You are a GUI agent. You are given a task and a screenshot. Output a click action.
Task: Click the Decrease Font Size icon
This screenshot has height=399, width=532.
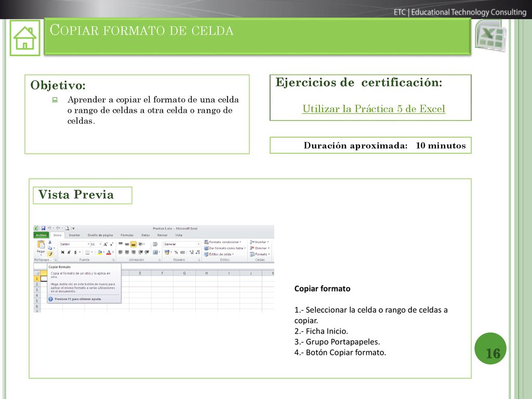click(111, 244)
